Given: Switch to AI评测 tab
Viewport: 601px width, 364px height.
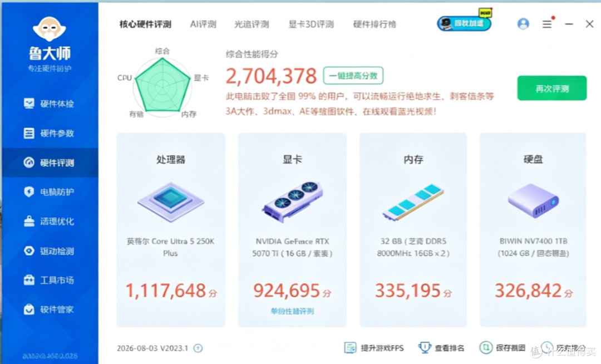Looking at the screenshot, I should coord(203,24).
